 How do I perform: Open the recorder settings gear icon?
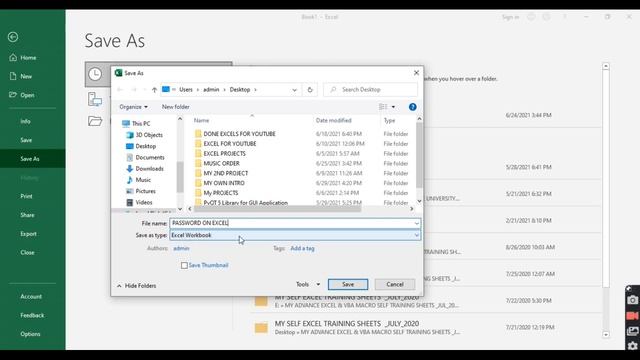pos(633,346)
